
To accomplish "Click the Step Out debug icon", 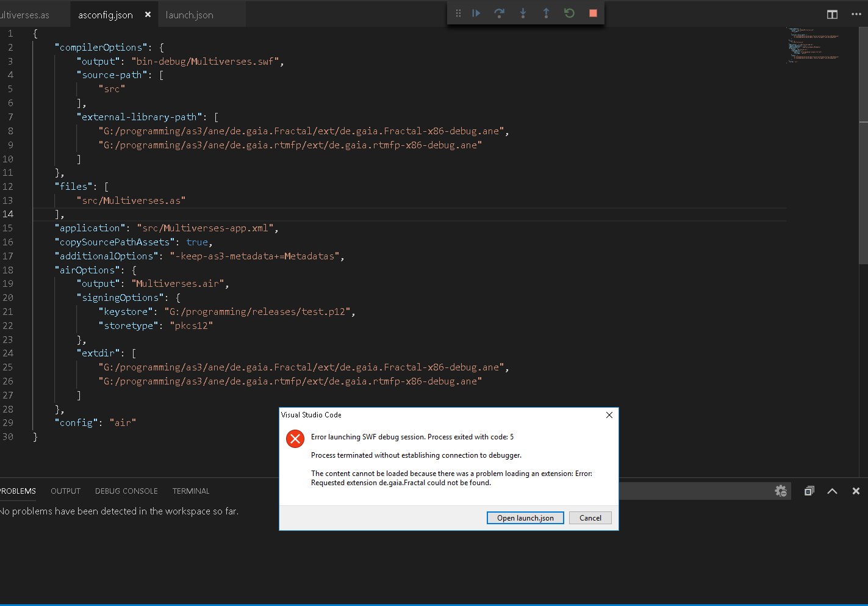I will coord(546,13).
